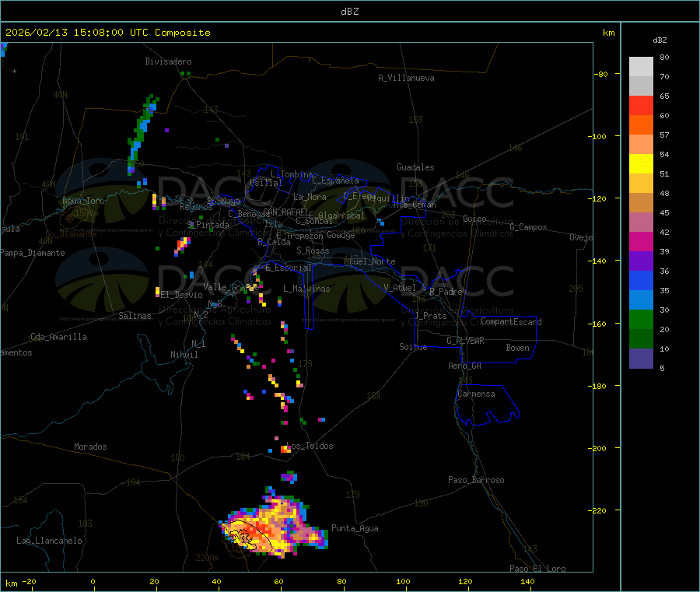This screenshot has width=700, height=592.
Task: Click the G_Campos location label
Action: point(528,227)
